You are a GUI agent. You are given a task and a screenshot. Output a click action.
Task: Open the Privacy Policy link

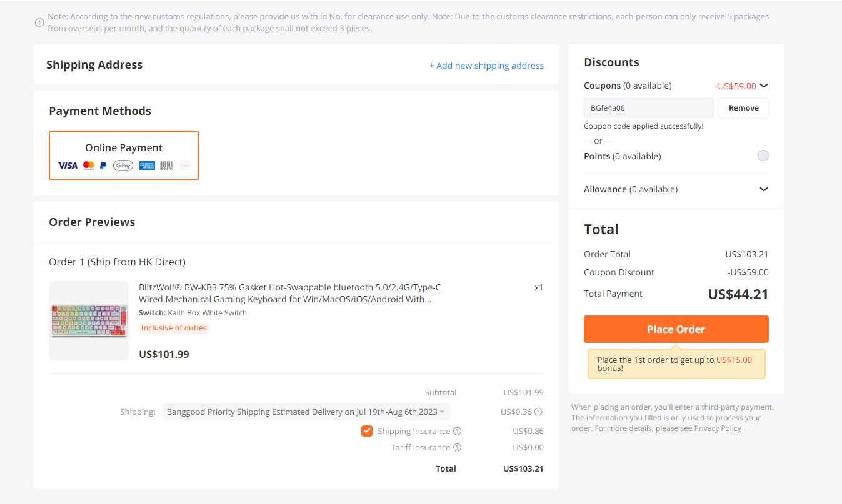[x=717, y=428]
